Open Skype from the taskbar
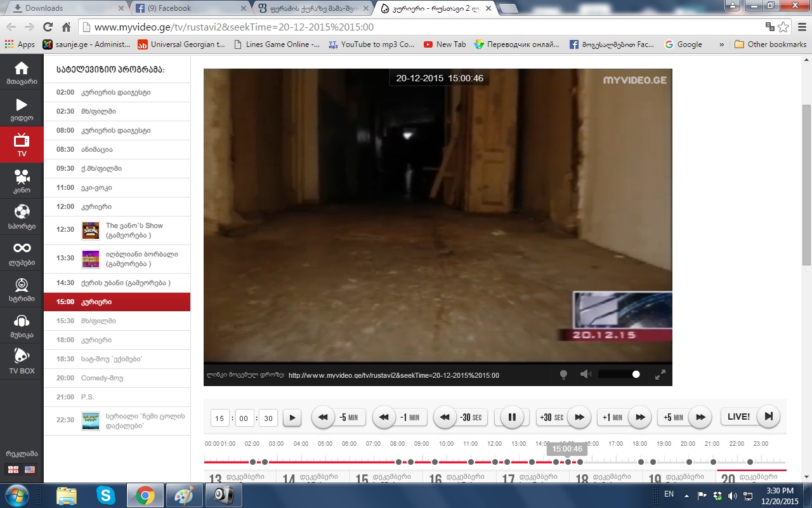 [x=106, y=495]
